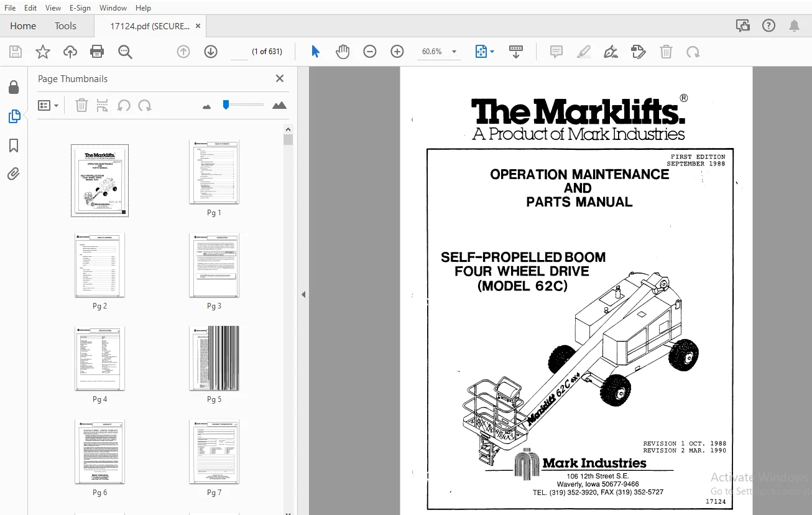Viewport: 812px width, 515px height.
Task: Open the Help menu
Action: [143, 7]
